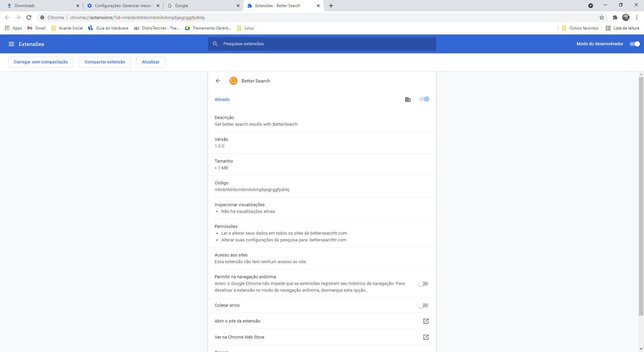This screenshot has height=352, width=644.
Task: Close the Downloads tab
Action: (78, 6)
